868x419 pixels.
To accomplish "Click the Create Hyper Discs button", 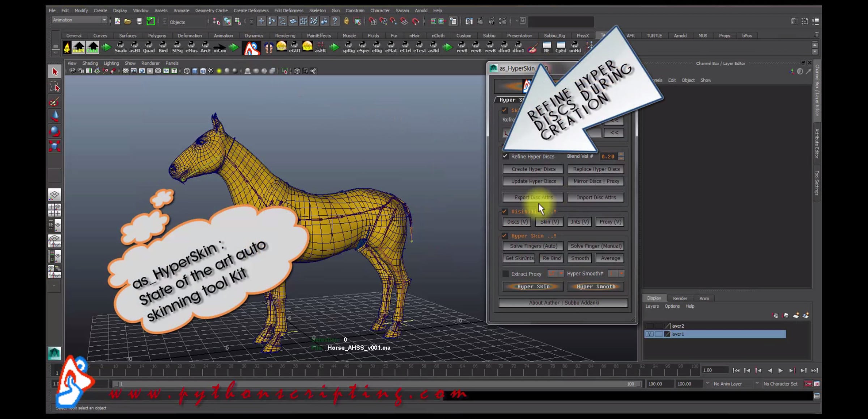I will tap(533, 169).
